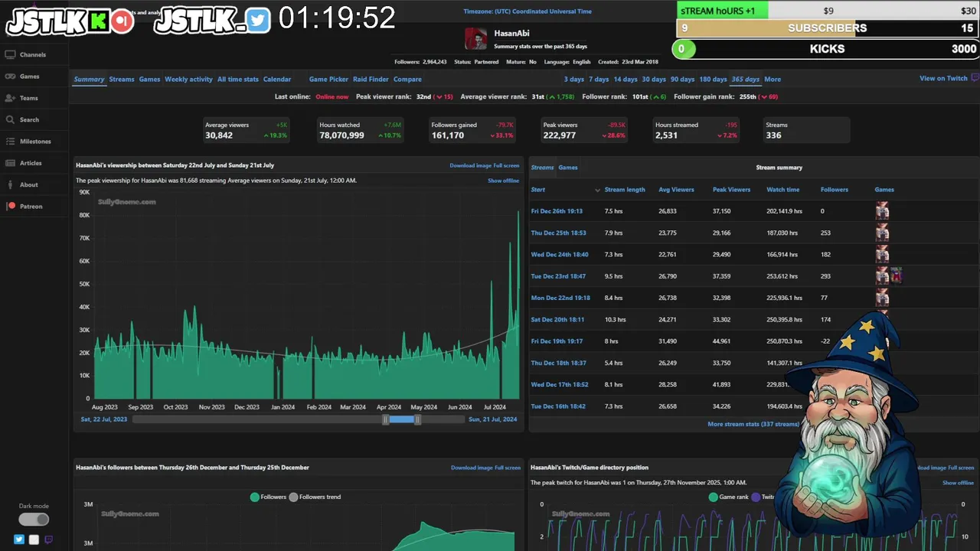Viewport: 980px width, 551px height.
Task: Open the Game Picker tab
Action: click(x=328, y=79)
